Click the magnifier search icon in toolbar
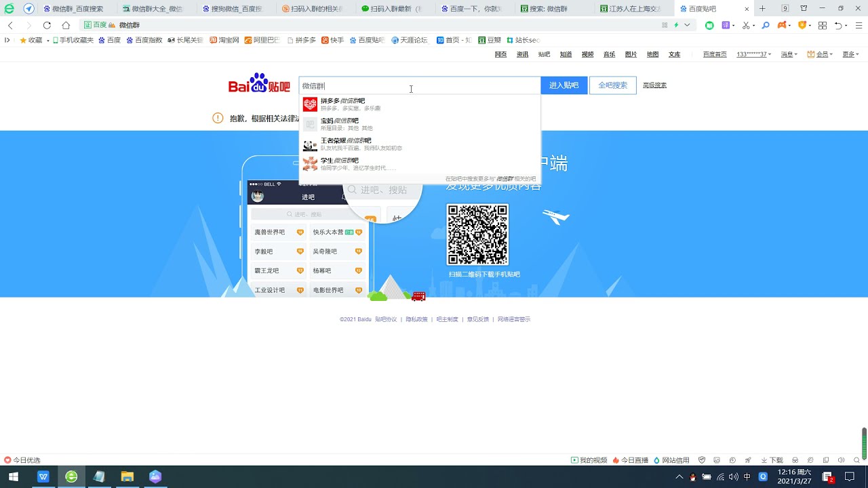 (766, 25)
